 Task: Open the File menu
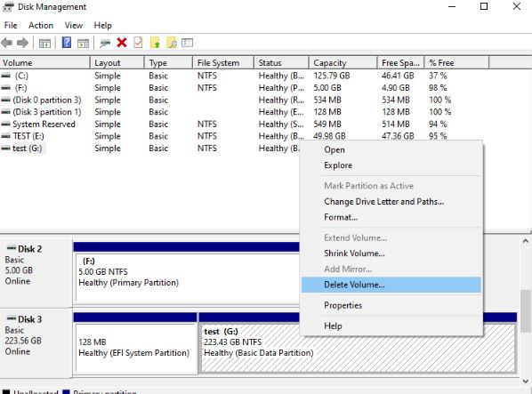pyautogui.click(x=11, y=26)
